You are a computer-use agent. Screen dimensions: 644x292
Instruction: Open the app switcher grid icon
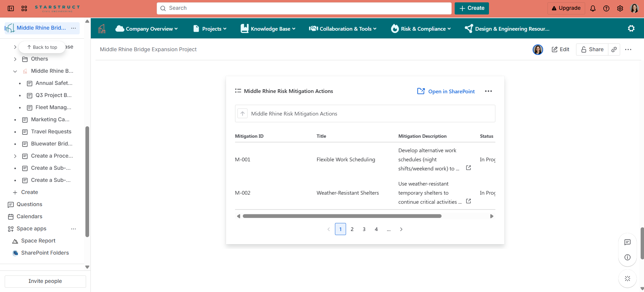click(x=24, y=8)
